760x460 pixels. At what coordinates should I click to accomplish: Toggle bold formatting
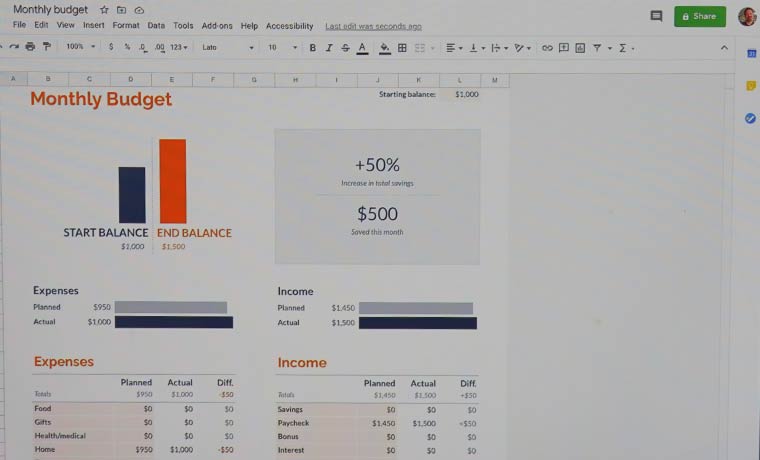click(x=313, y=47)
